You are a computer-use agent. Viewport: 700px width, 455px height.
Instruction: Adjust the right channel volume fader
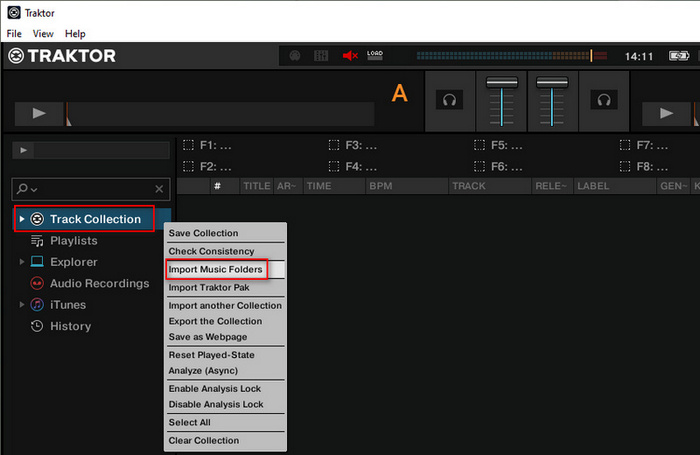(552, 83)
